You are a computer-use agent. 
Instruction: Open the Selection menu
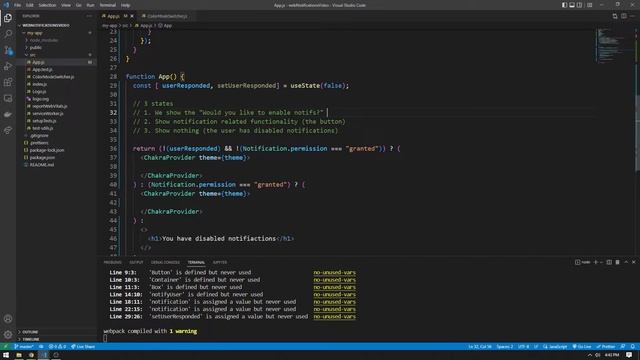(47, 5)
